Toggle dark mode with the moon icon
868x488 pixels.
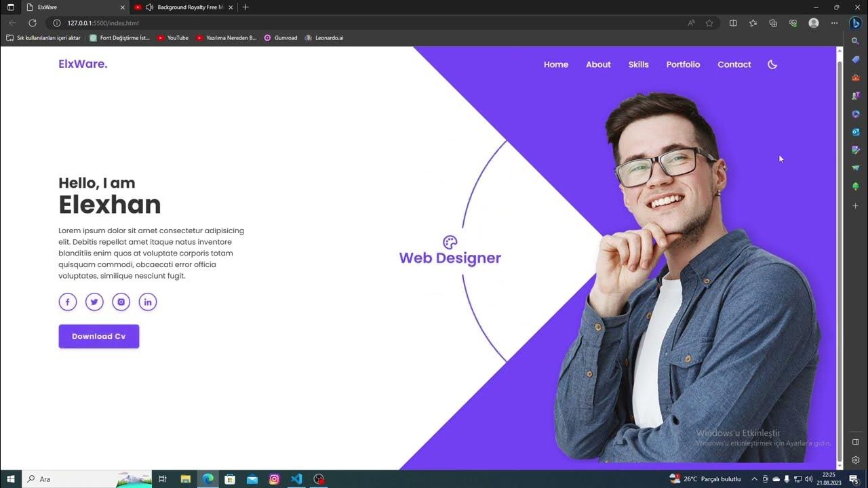pyautogui.click(x=772, y=64)
